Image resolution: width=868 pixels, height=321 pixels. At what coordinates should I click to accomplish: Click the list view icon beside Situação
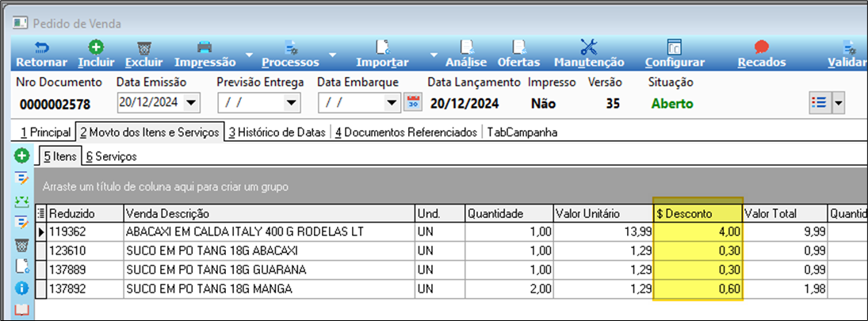coord(818,103)
